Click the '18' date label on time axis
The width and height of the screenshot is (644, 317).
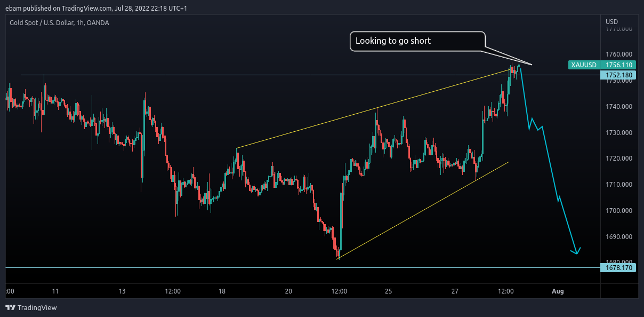point(222,291)
